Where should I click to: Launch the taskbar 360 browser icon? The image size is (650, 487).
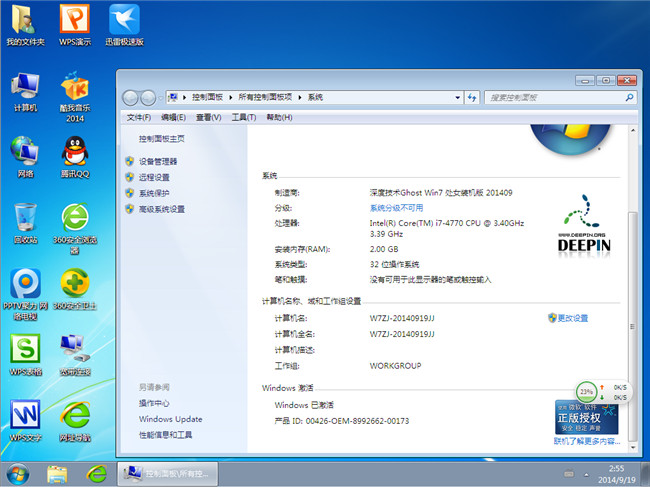pyautogui.click(x=96, y=474)
